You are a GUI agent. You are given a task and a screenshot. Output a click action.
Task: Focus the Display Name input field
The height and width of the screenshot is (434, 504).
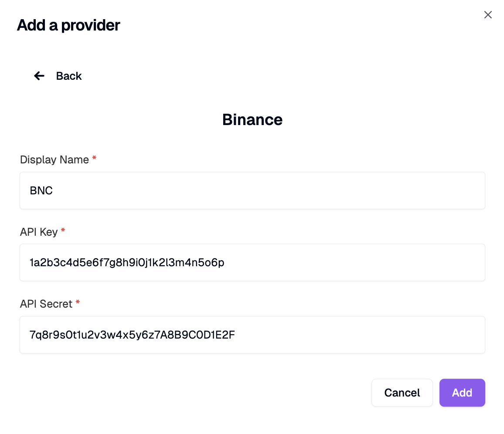[x=252, y=190]
